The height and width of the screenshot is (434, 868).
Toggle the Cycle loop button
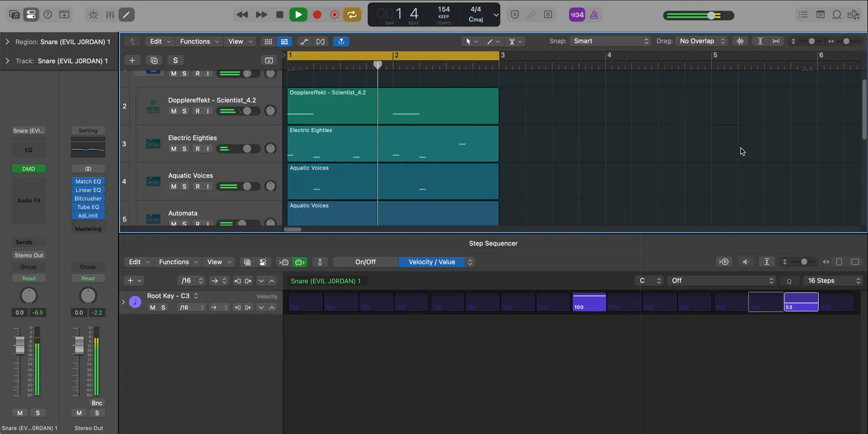click(x=352, y=14)
